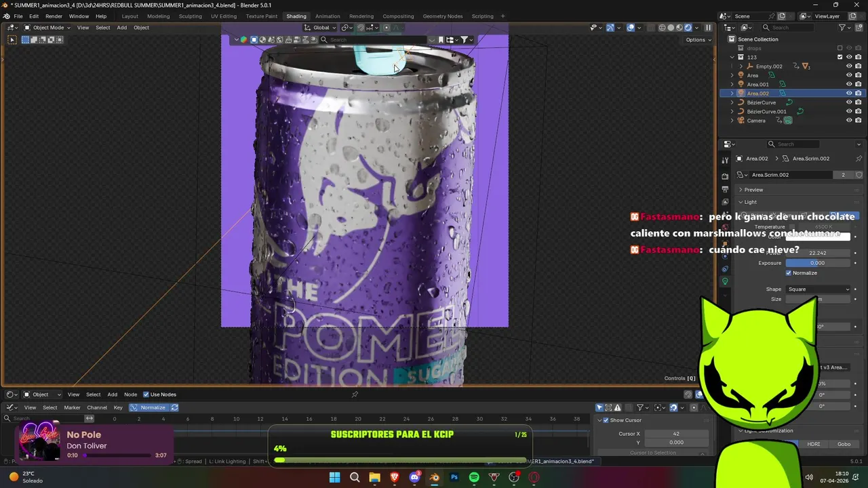Open the Global transform orientation dropdown
Screen dimensions: 868x488
click(320, 28)
